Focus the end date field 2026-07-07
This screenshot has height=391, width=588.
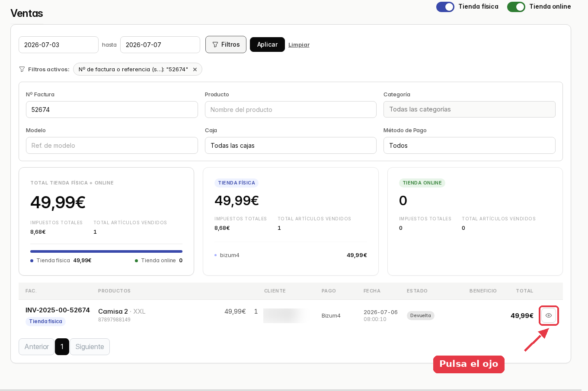click(160, 45)
